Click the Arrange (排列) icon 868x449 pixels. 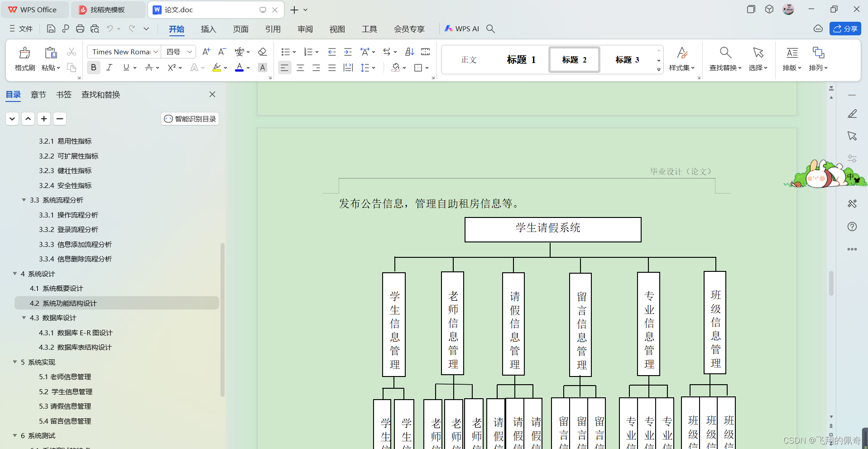click(x=818, y=53)
